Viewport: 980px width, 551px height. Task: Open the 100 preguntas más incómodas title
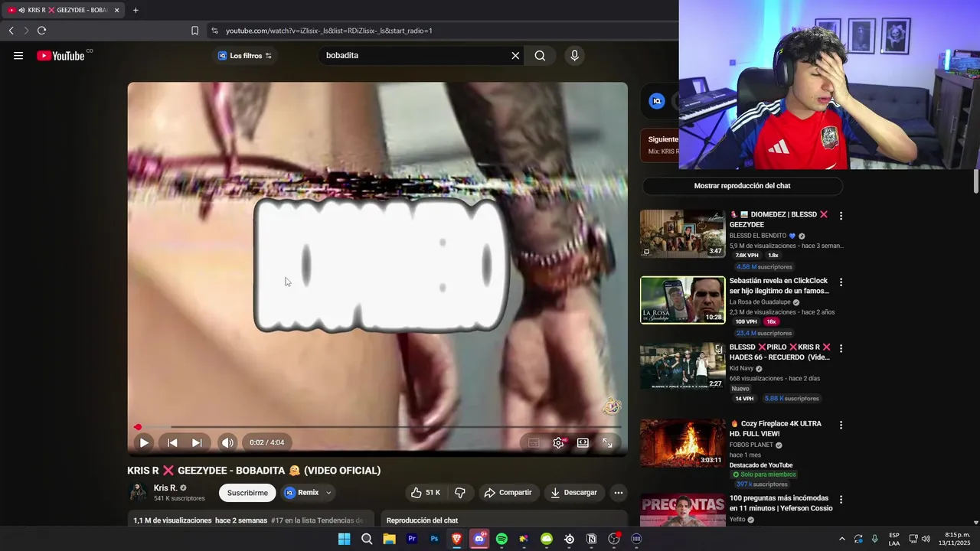coord(781,503)
